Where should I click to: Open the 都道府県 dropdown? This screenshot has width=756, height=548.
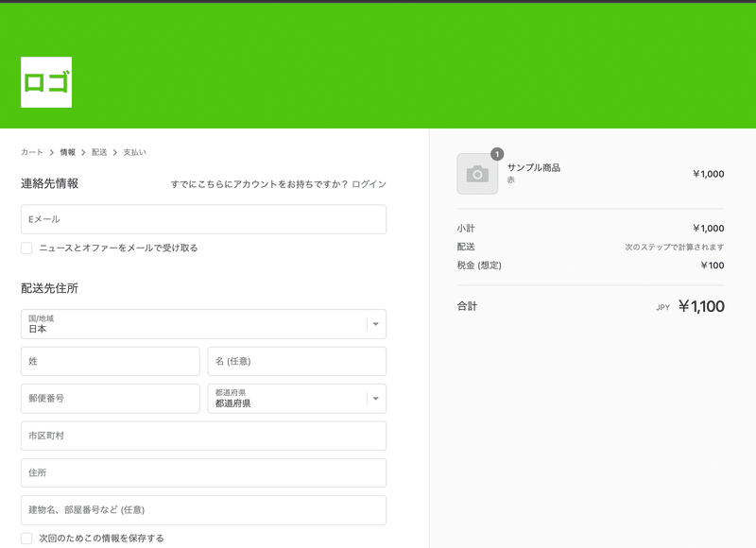(x=297, y=399)
